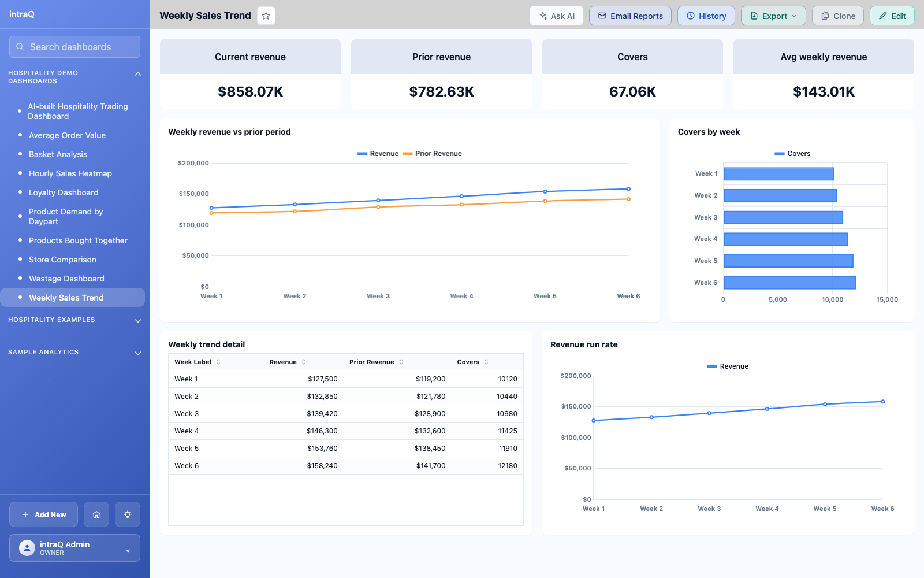Click the Ask AI button
Image resolution: width=924 pixels, height=578 pixels.
click(556, 16)
